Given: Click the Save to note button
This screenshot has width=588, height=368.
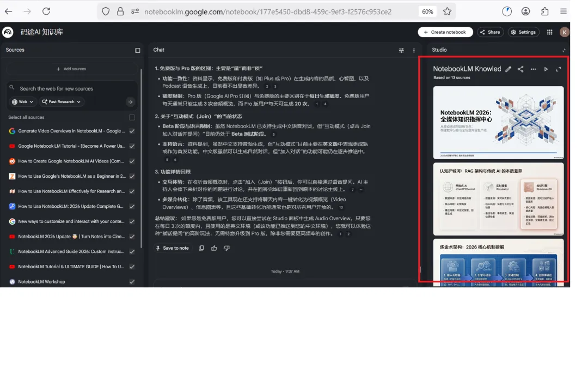Looking at the screenshot, I should coord(173,248).
